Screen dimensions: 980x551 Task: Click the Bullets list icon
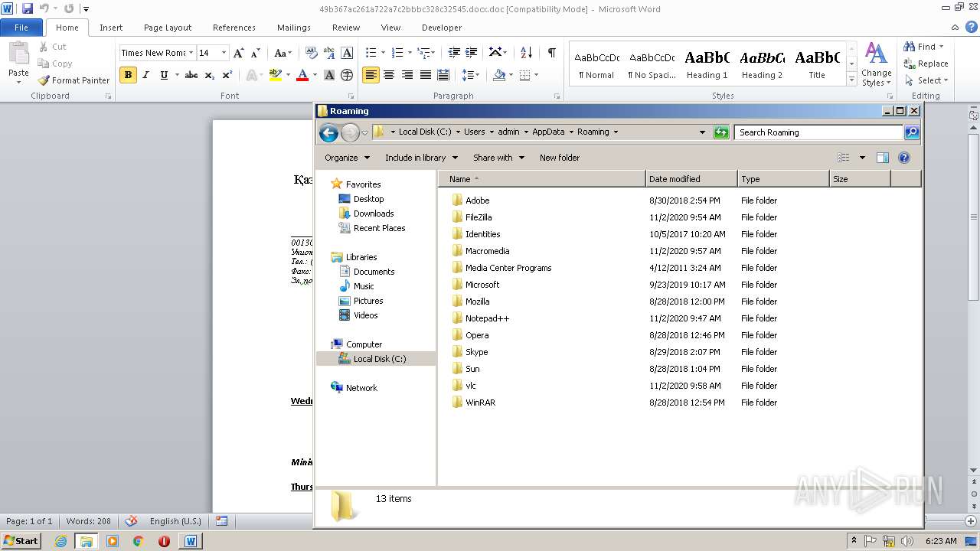click(x=371, y=53)
